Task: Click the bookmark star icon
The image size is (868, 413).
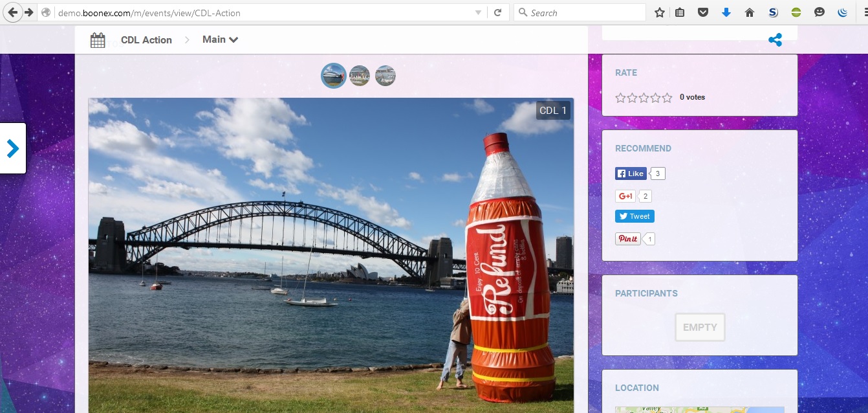Action: point(659,12)
